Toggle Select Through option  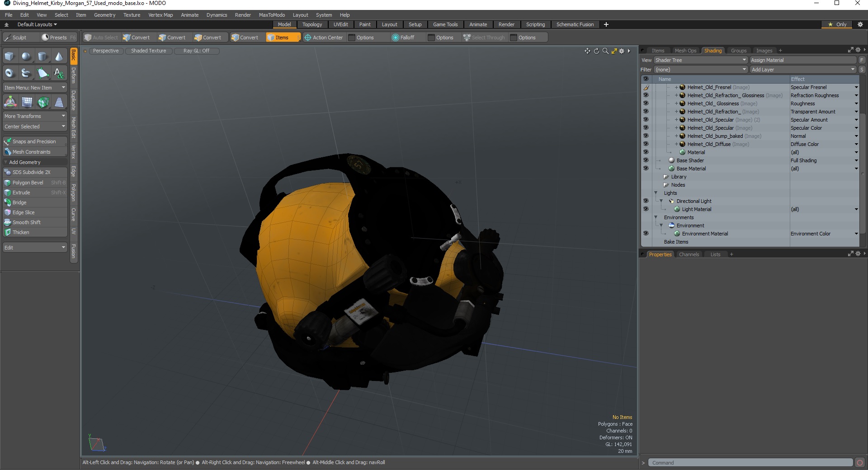coord(484,38)
